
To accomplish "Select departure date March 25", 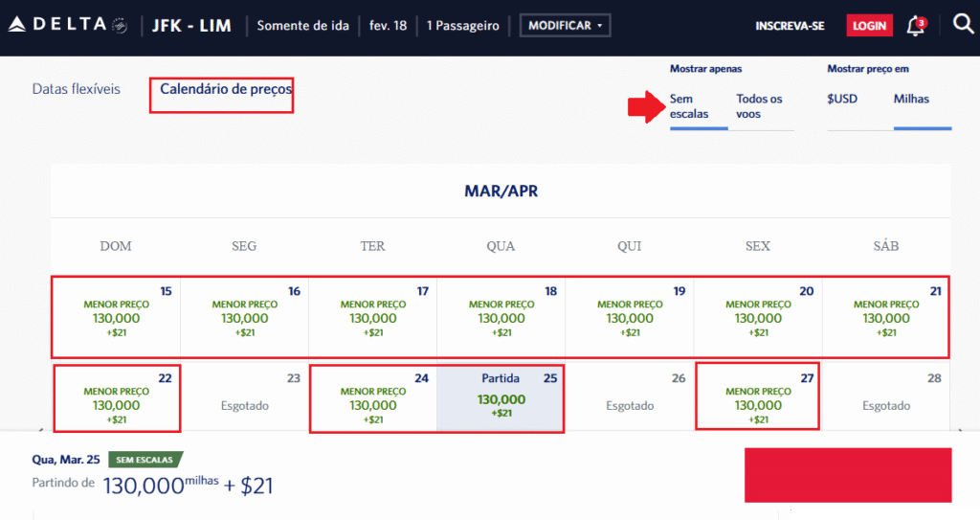I will click(x=501, y=399).
